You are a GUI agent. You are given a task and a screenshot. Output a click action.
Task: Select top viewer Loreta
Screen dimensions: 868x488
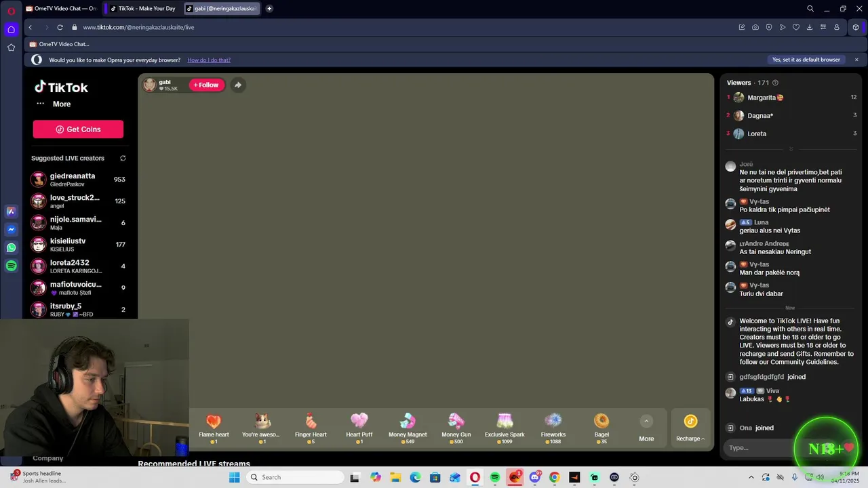click(791, 134)
